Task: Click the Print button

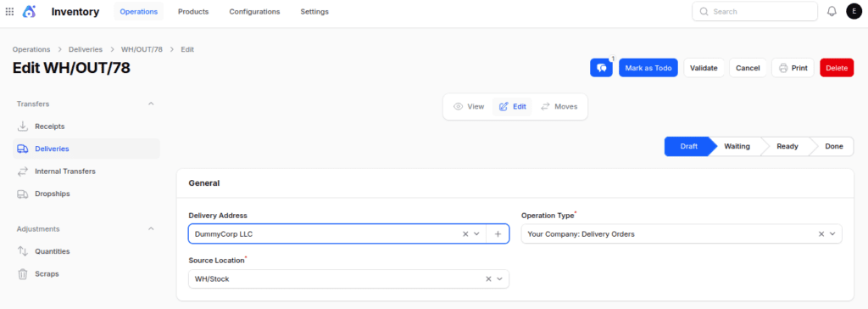Action: pyautogui.click(x=793, y=68)
